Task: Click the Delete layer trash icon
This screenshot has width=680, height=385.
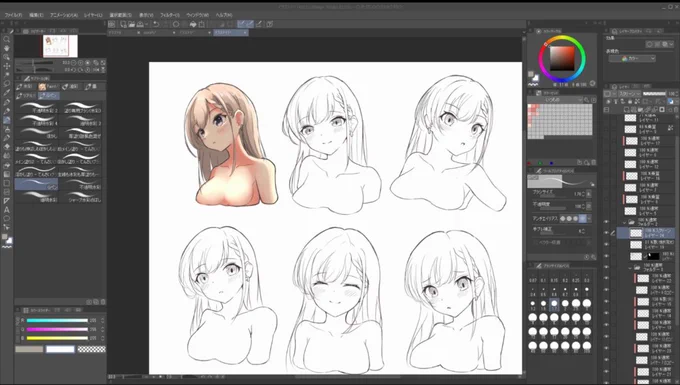Action: point(676,109)
